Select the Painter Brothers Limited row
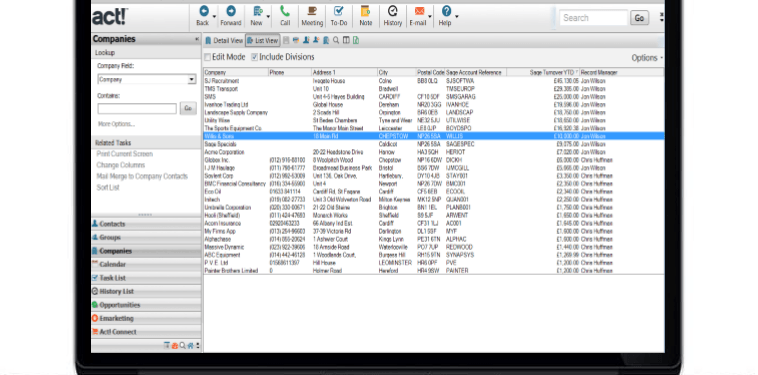Viewport: 758px width, 375px height. (434, 271)
